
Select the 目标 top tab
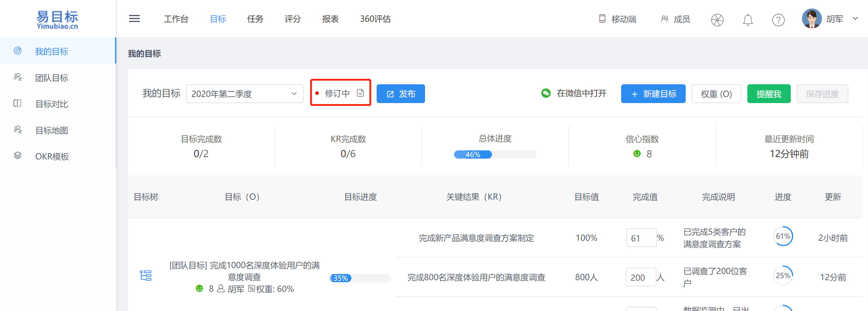218,19
